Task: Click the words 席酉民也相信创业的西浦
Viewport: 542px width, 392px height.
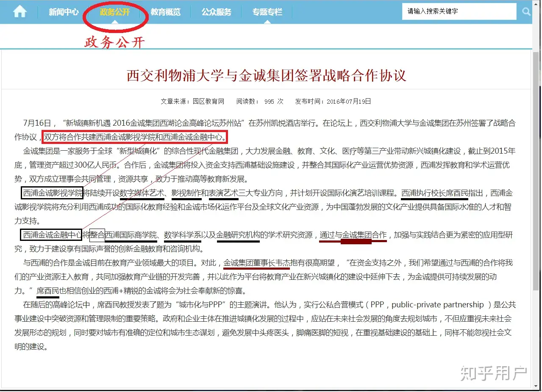Action: pyautogui.click(x=78, y=291)
